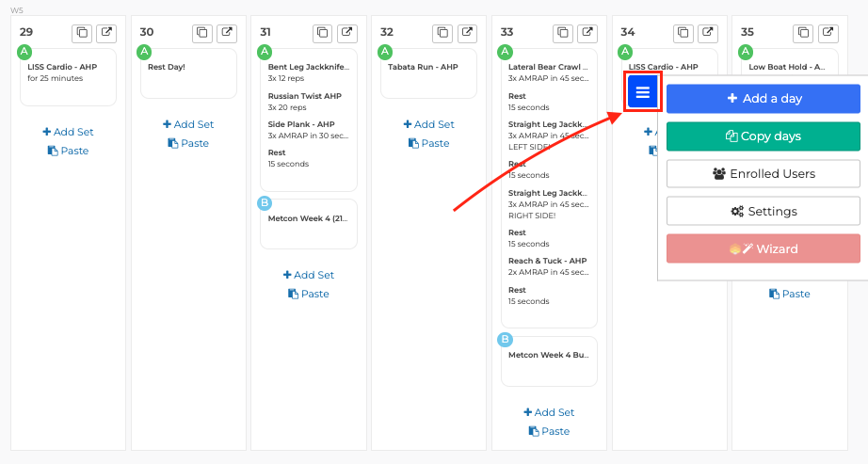
Task: Open LISS Cardio - AHP on day 29
Action: [x=68, y=77]
